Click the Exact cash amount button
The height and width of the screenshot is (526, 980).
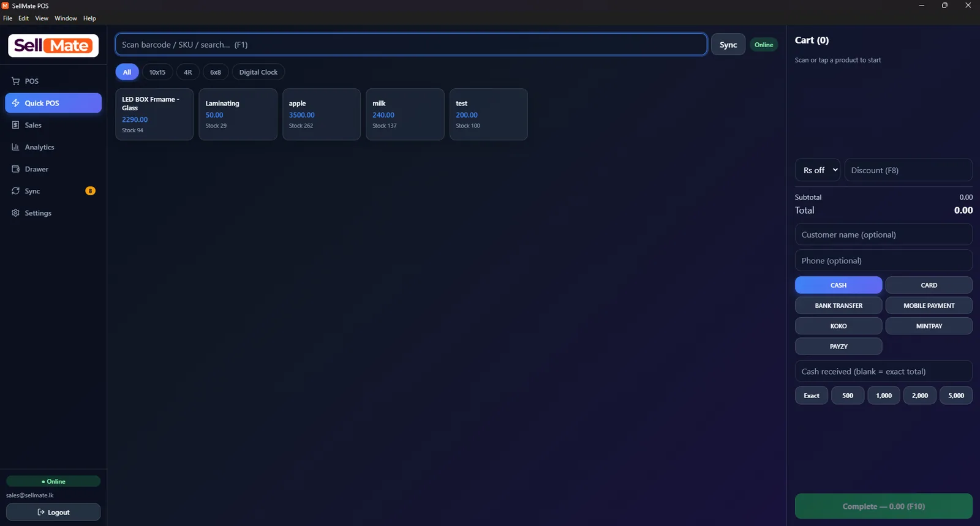[x=812, y=396]
